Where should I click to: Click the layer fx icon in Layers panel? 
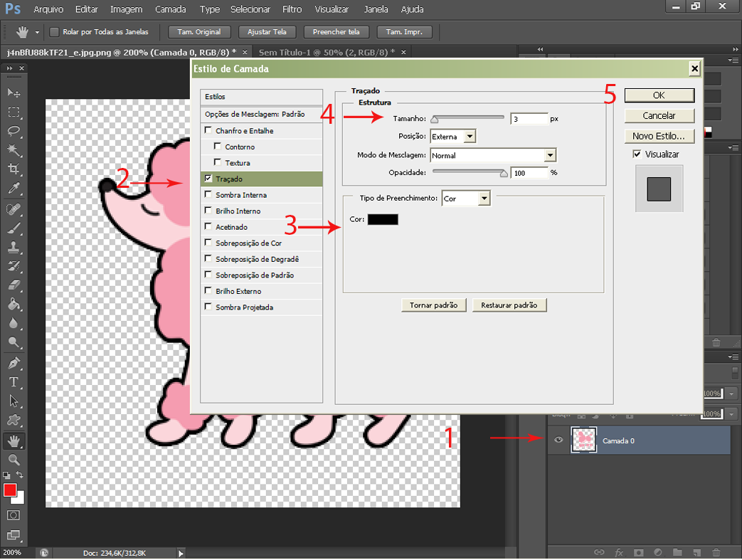tap(618, 552)
